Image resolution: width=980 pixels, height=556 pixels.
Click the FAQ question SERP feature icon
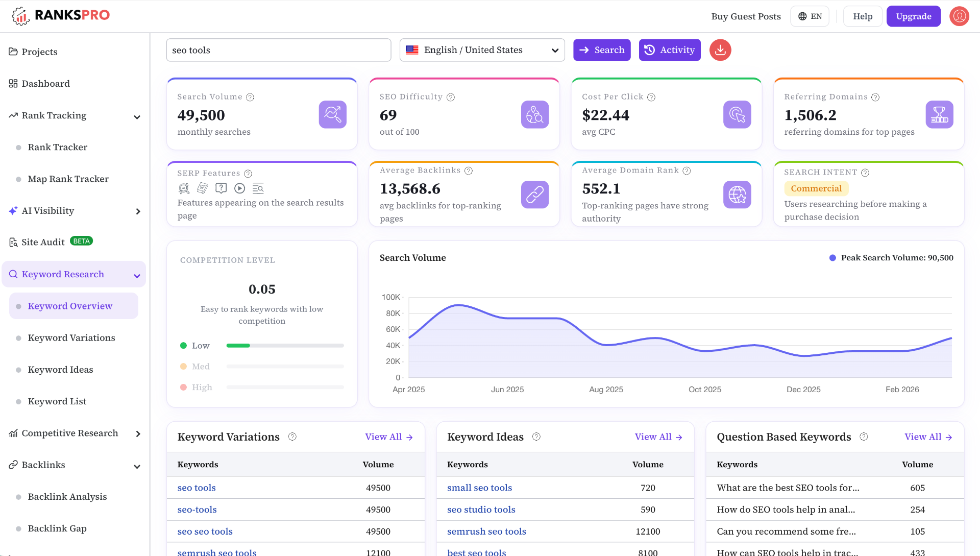pos(221,188)
